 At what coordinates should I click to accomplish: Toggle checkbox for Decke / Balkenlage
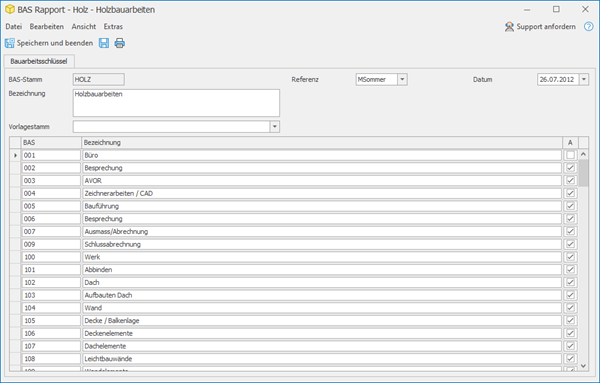pyautogui.click(x=571, y=321)
